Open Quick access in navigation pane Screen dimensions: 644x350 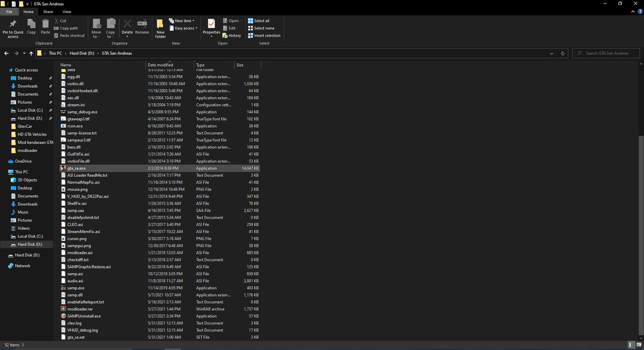coord(26,70)
